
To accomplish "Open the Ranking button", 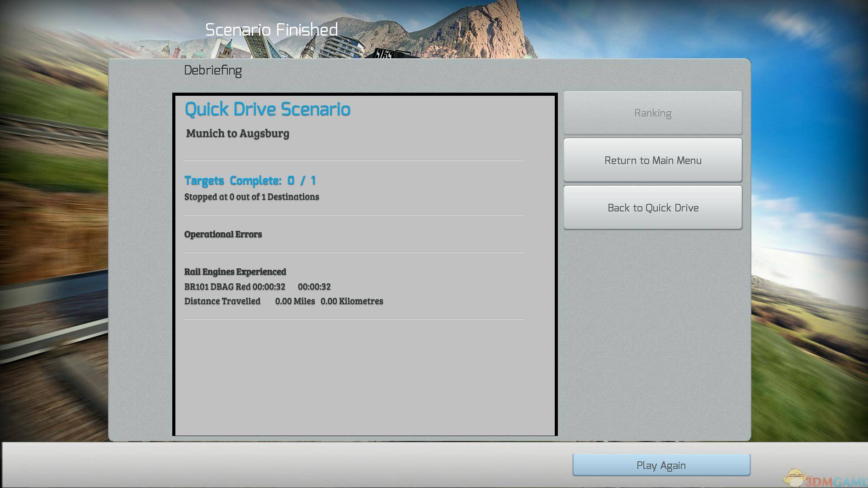I will click(652, 113).
